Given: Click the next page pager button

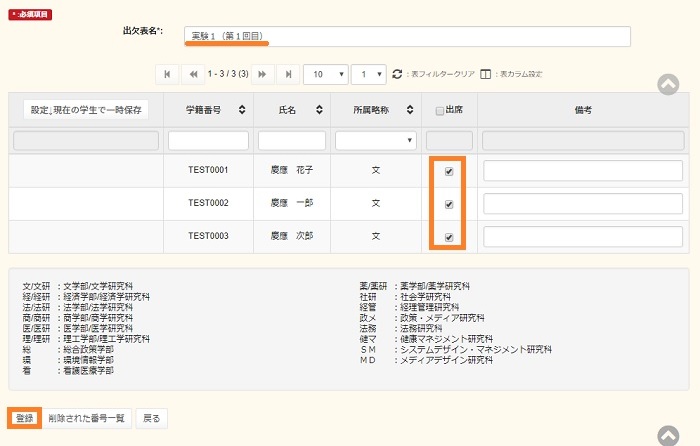Looking at the screenshot, I should pos(263,74).
